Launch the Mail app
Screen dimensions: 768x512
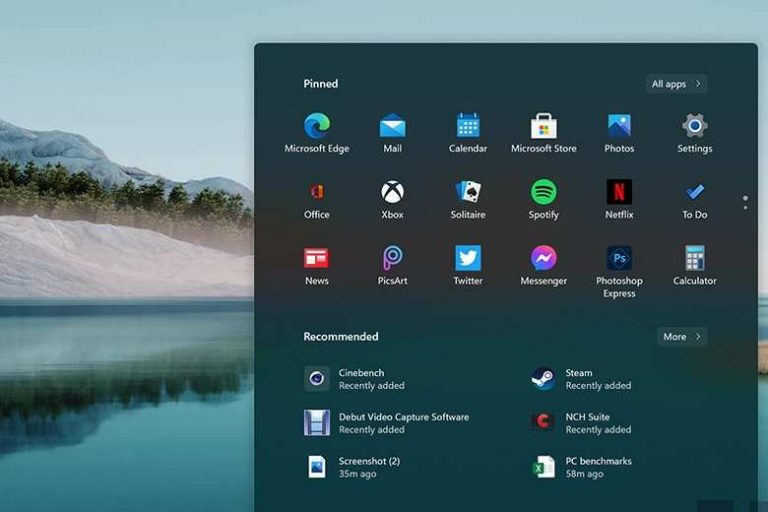[392, 133]
